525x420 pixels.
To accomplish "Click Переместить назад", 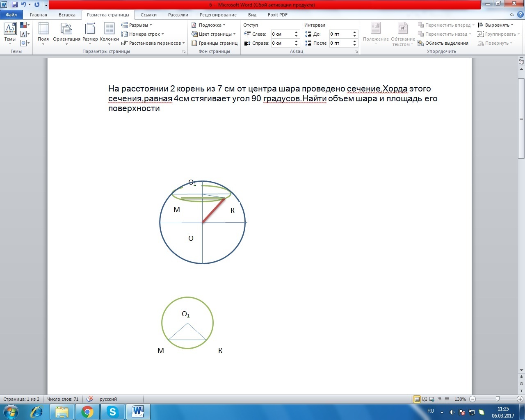I will click(444, 34).
